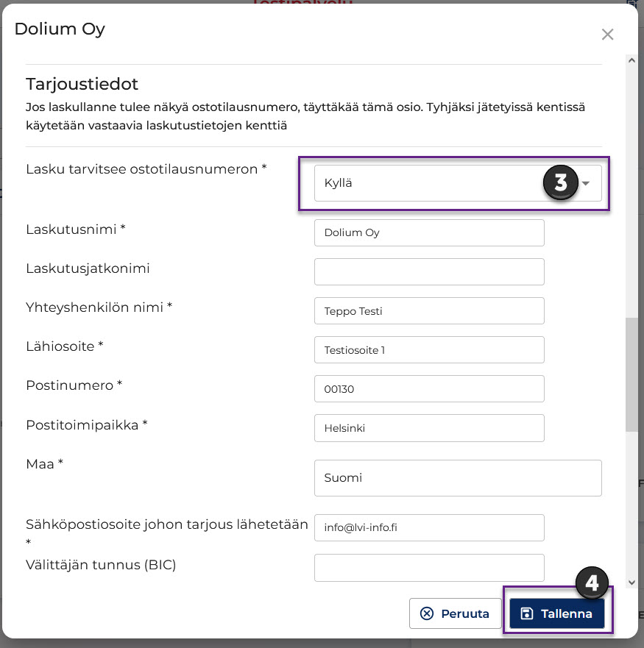Cancel changes with Peruuta
Screen dimensions: 644x648
pyautogui.click(x=455, y=613)
